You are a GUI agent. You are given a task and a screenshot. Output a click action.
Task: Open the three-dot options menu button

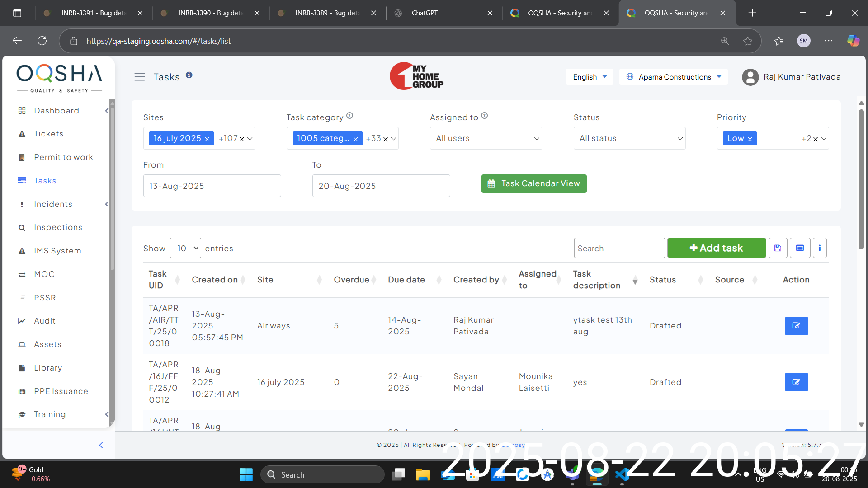click(819, 248)
